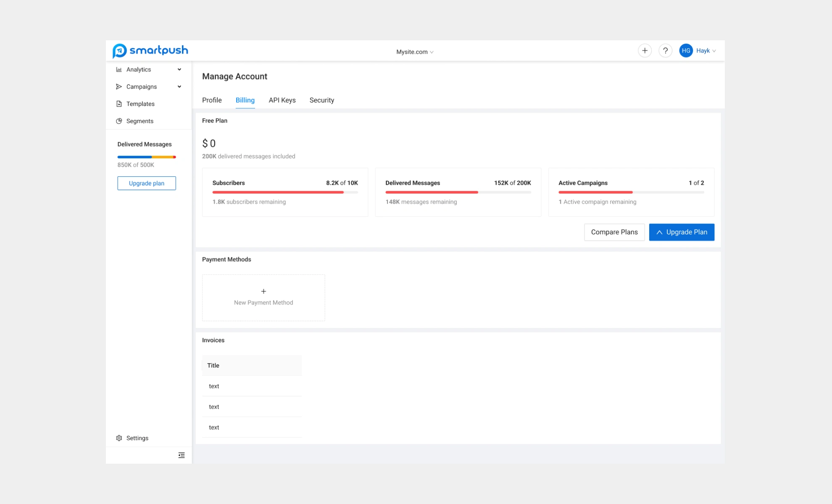Select the Analytics icon in sidebar
Viewport: 832px width, 504px height.
click(x=119, y=69)
